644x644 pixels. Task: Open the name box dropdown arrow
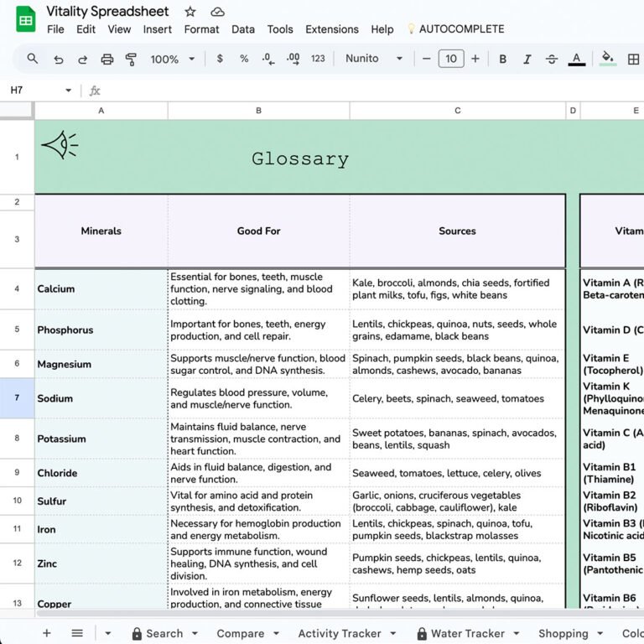[68, 91]
